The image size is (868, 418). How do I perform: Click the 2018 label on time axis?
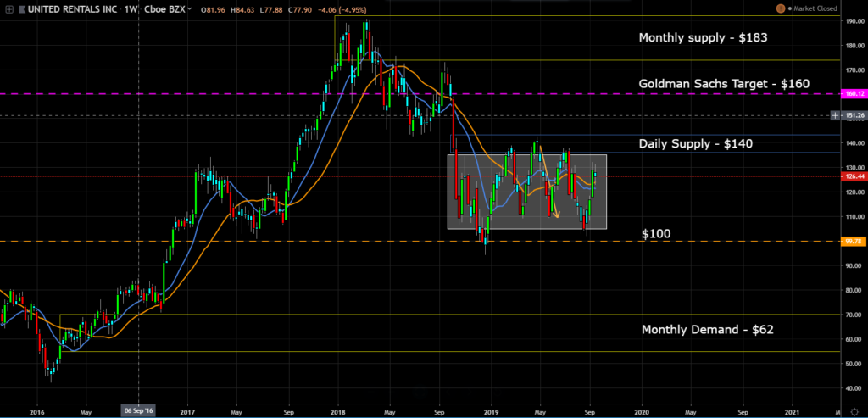pyautogui.click(x=338, y=412)
